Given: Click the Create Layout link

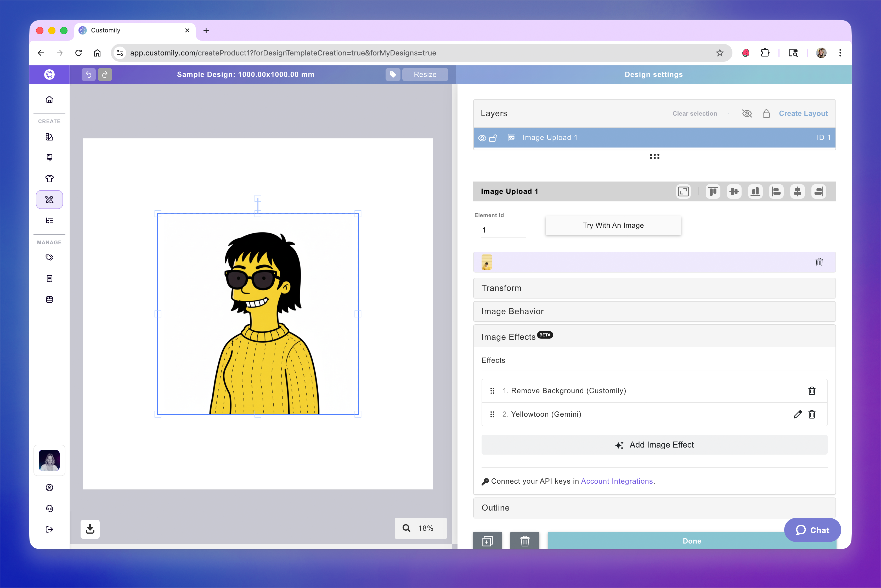Looking at the screenshot, I should [803, 114].
